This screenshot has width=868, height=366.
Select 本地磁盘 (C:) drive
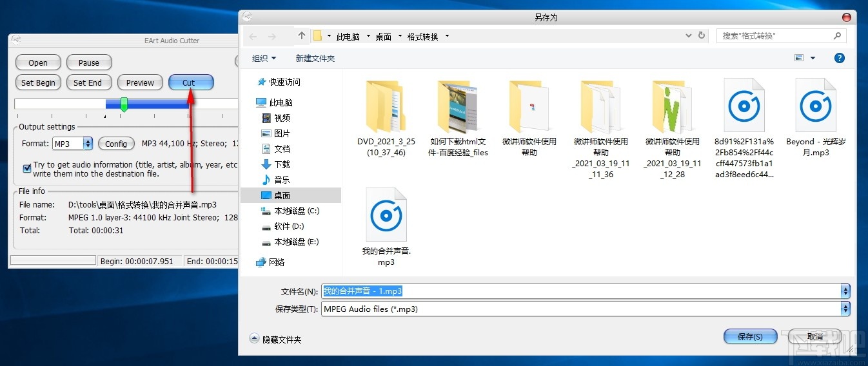tap(290, 211)
